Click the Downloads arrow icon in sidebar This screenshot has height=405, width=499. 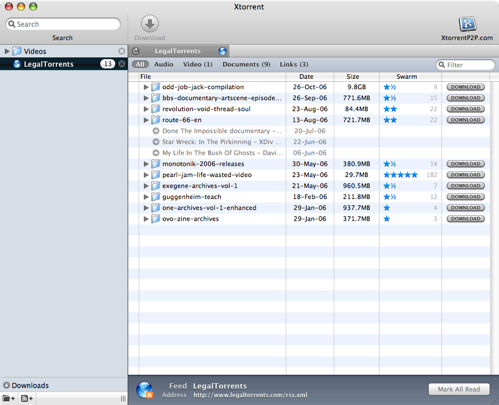[x=6, y=385]
